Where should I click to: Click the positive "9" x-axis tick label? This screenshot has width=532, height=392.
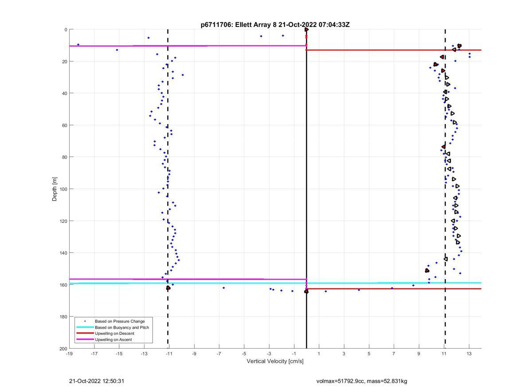point(419,354)
